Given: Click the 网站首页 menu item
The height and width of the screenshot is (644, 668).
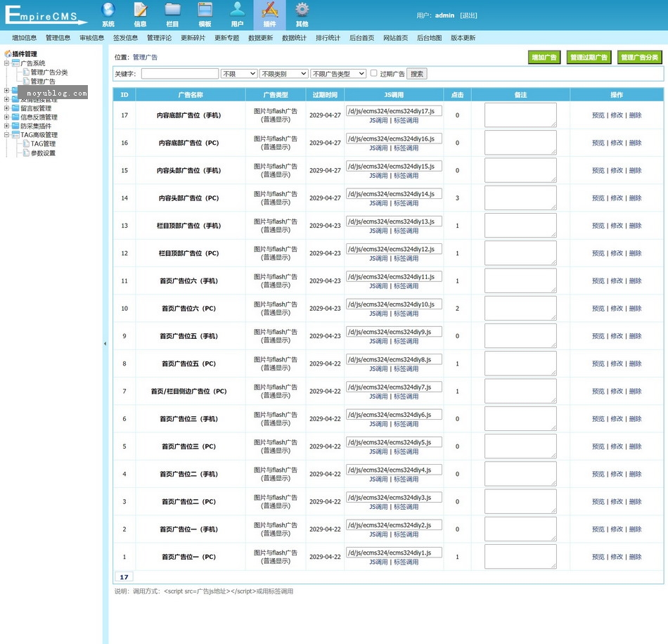Looking at the screenshot, I should [395, 38].
